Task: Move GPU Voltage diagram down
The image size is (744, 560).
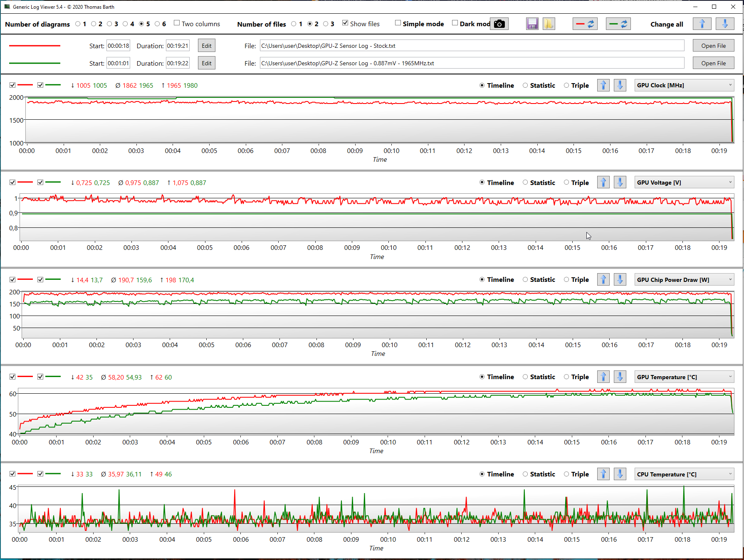Action: (620, 183)
